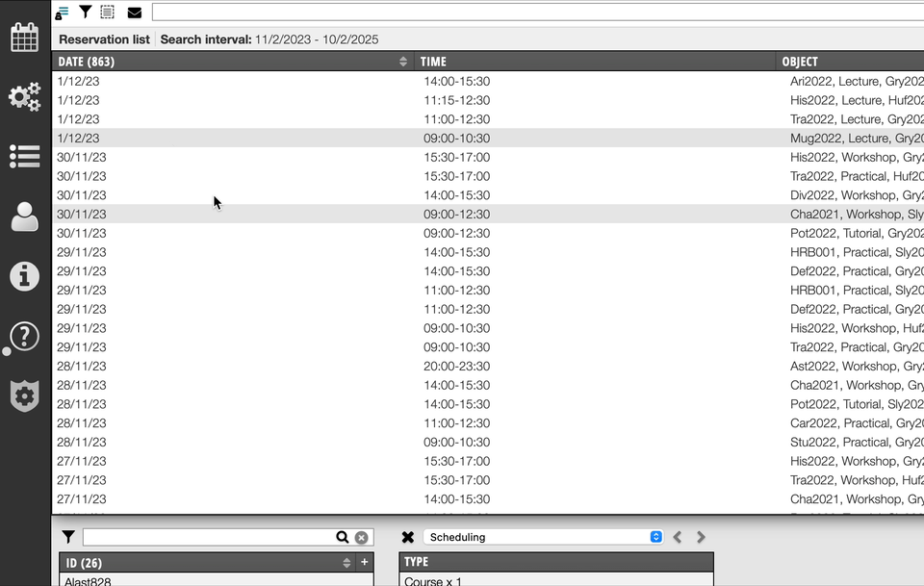Click the top toolbar search field
Screen dimensions: 924x586
point(537,12)
